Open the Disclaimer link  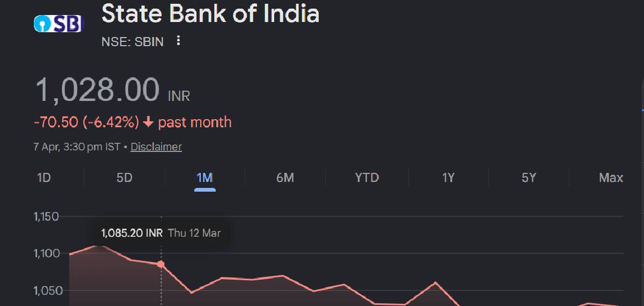(x=156, y=147)
